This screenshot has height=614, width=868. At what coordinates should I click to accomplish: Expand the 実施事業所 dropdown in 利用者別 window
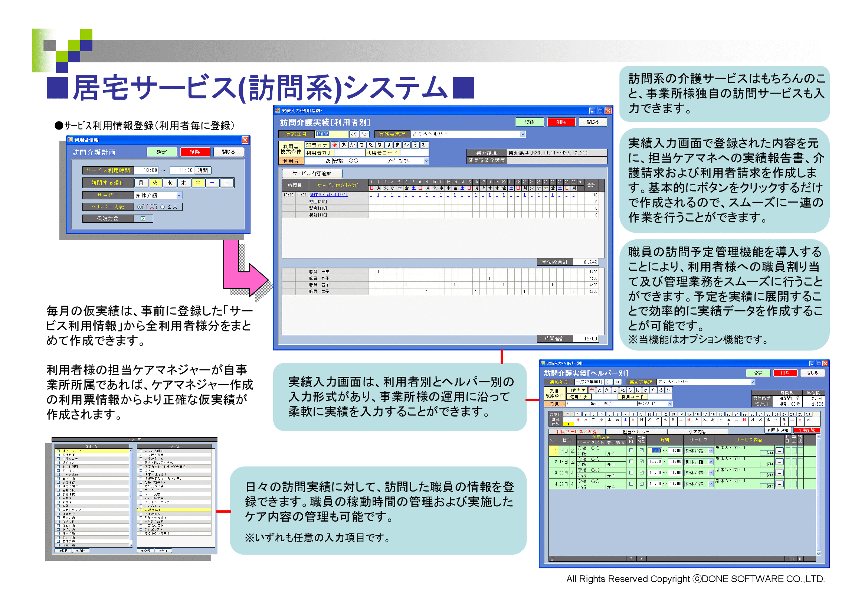click(523, 134)
